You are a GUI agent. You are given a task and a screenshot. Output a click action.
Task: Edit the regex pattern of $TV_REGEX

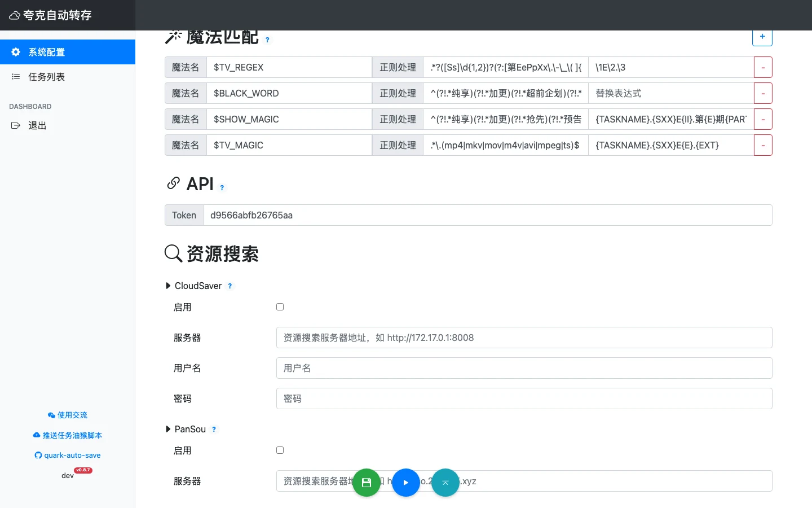[506, 67]
